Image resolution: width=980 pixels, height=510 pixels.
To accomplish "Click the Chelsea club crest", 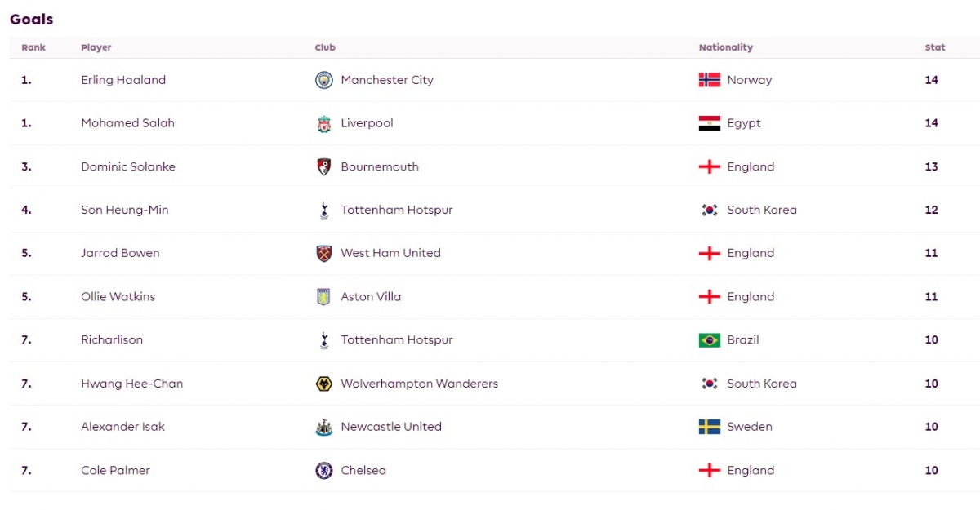I will tap(324, 470).
